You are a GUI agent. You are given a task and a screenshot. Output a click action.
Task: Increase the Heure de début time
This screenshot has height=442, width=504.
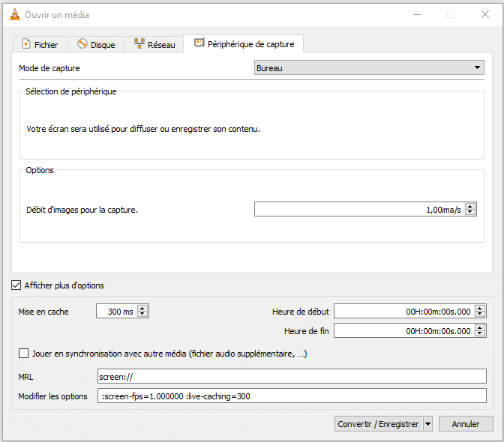coord(480,308)
